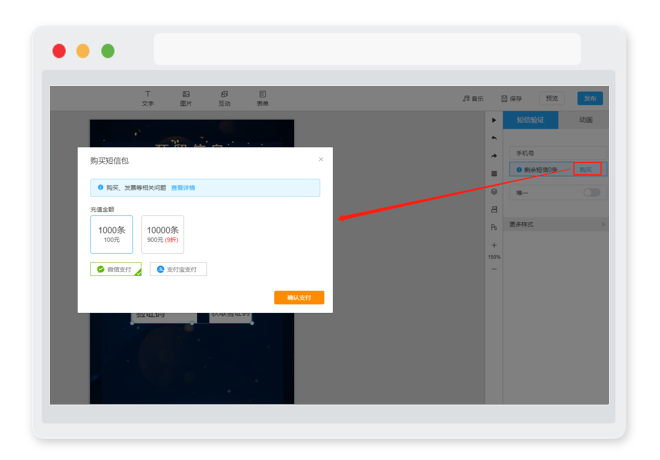Image resolution: width=660 pixels, height=460 pixels.
Task: Click the 购买短信包 dialog title
Action: pos(109,160)
